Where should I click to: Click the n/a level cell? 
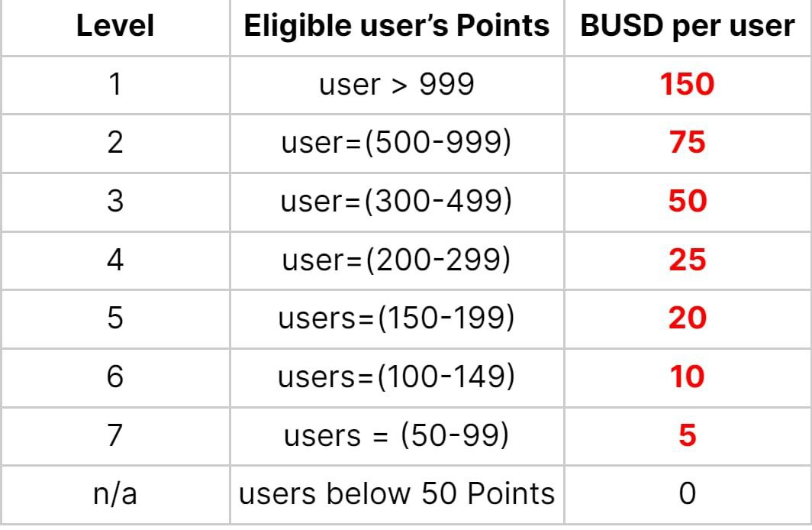click(115, 494)
